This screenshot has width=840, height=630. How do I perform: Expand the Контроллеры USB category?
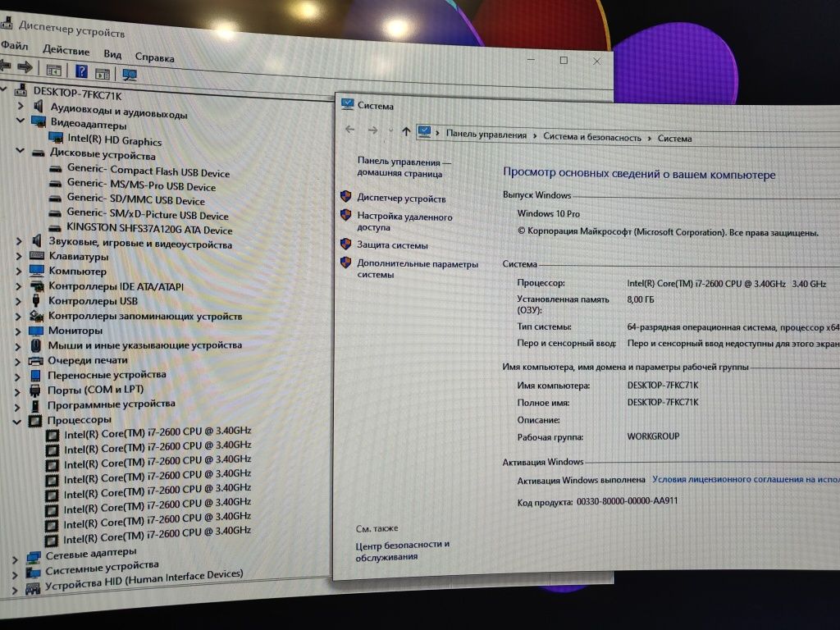[x=18, y=302]
